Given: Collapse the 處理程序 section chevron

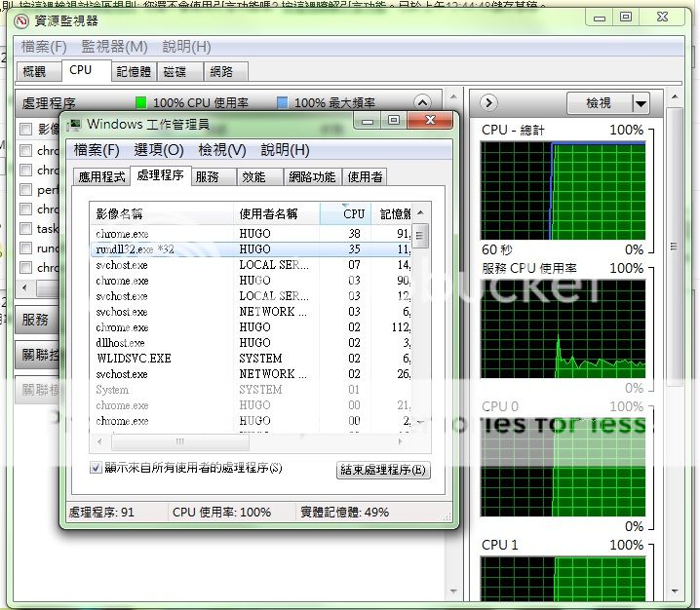Looking at the screenshot, I should click(x=422, y=102).
